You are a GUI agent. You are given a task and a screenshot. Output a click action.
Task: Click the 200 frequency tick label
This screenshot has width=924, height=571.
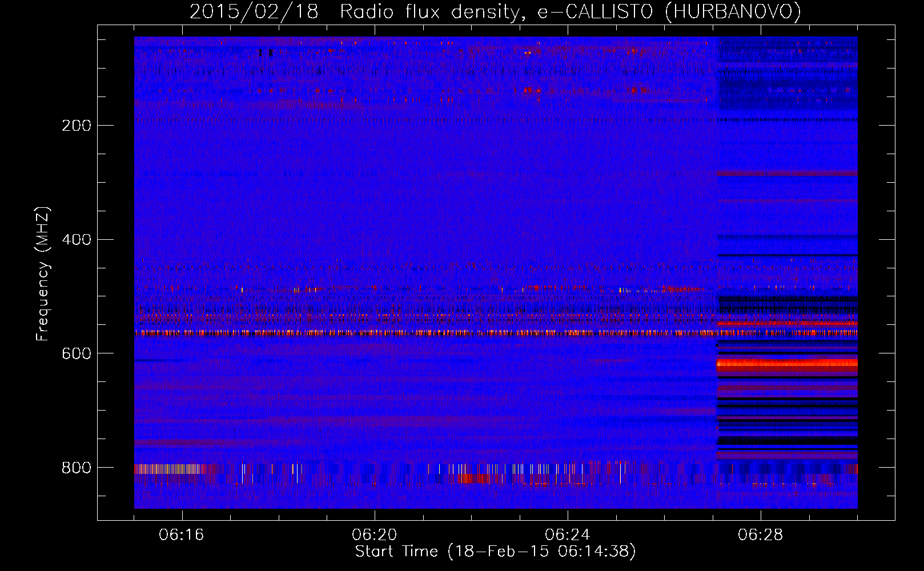pos(77,126)
